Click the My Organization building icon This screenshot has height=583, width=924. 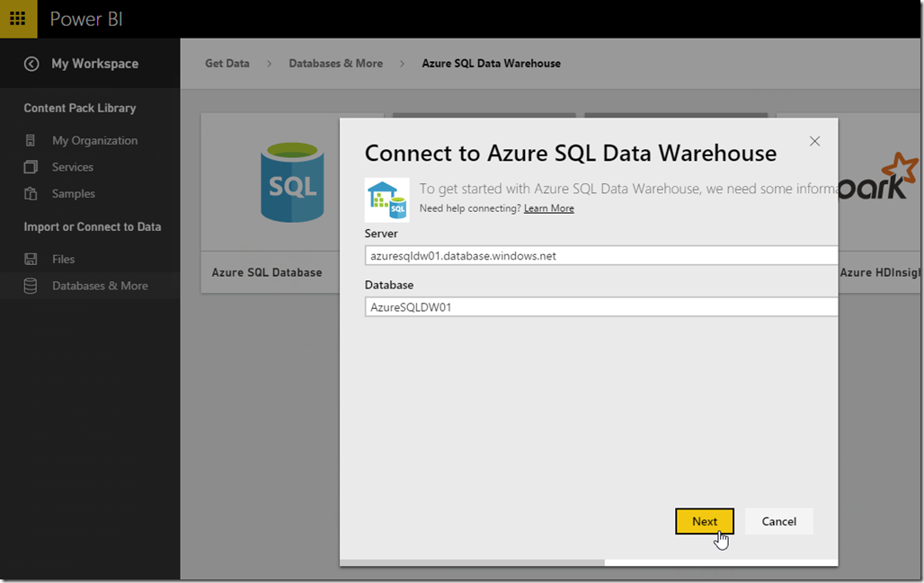(x=31, y=141)
